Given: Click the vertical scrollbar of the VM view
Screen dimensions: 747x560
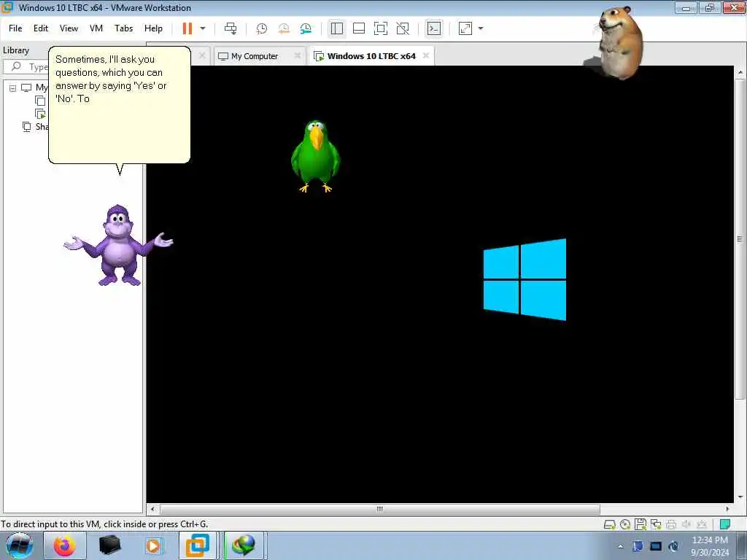Looking at the screenshot, I should pos(740,239).
